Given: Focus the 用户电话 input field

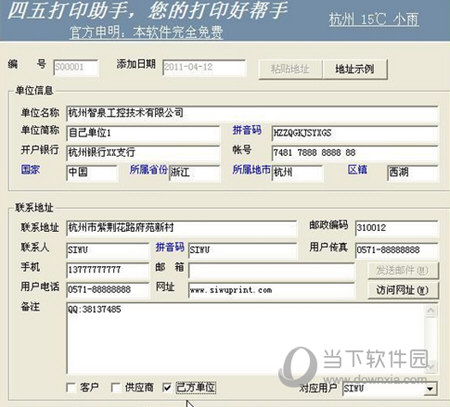Looking at the screenshot, I should [108, 290].
